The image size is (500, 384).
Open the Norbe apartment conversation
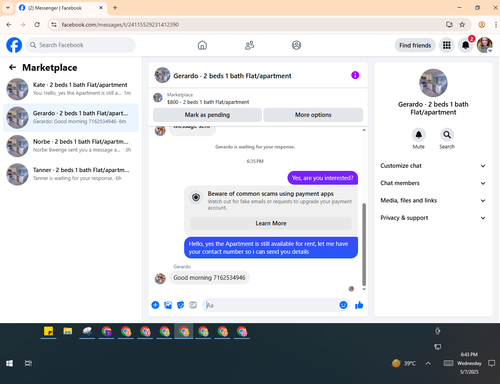(x=71, y=146)
